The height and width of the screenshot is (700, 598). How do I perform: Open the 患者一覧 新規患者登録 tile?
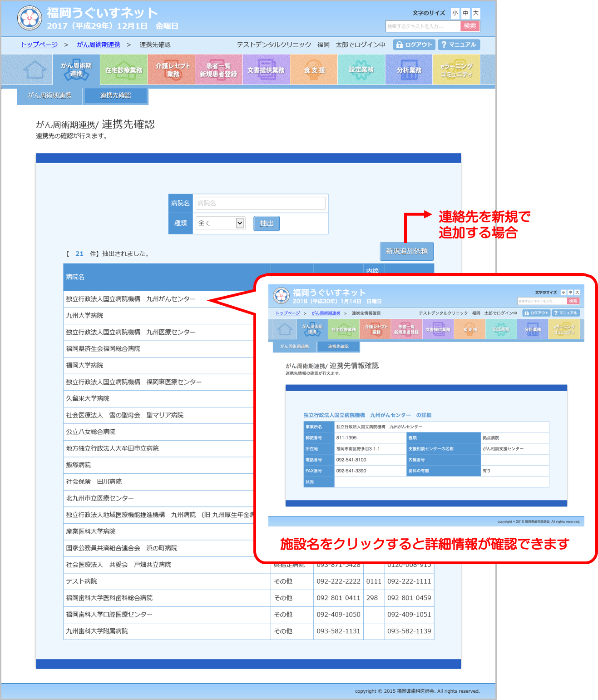[218, 70]
